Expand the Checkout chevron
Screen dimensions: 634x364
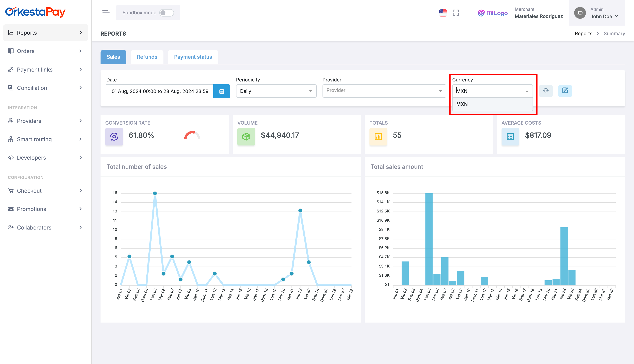click(81, 190)
